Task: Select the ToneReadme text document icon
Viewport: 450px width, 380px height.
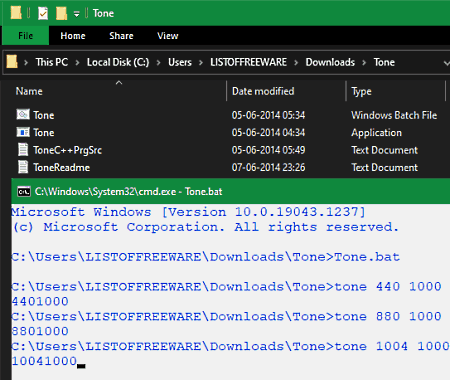Action: [x=23, y=167]
